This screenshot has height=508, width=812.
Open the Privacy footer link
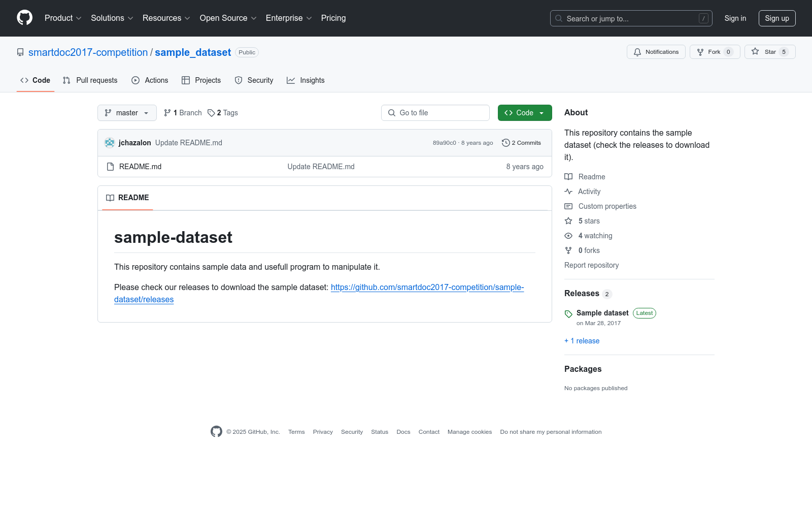pyautogui.click(x=323, y=432)
